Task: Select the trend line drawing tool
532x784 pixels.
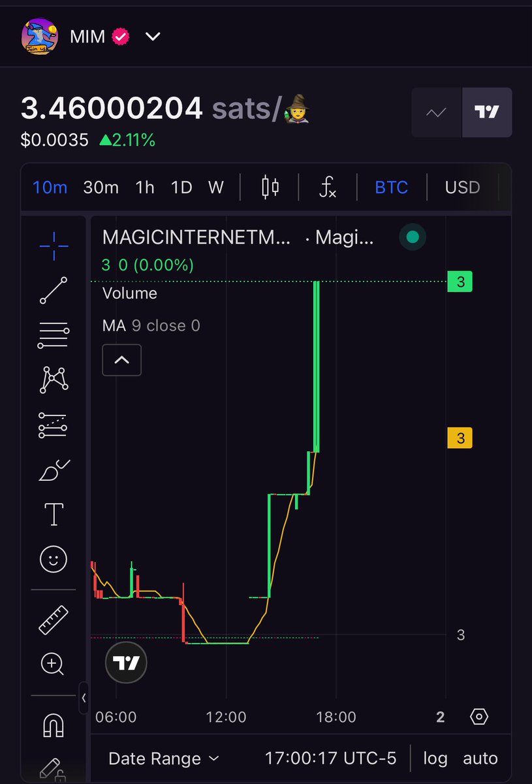Action: tap(54, 291)
